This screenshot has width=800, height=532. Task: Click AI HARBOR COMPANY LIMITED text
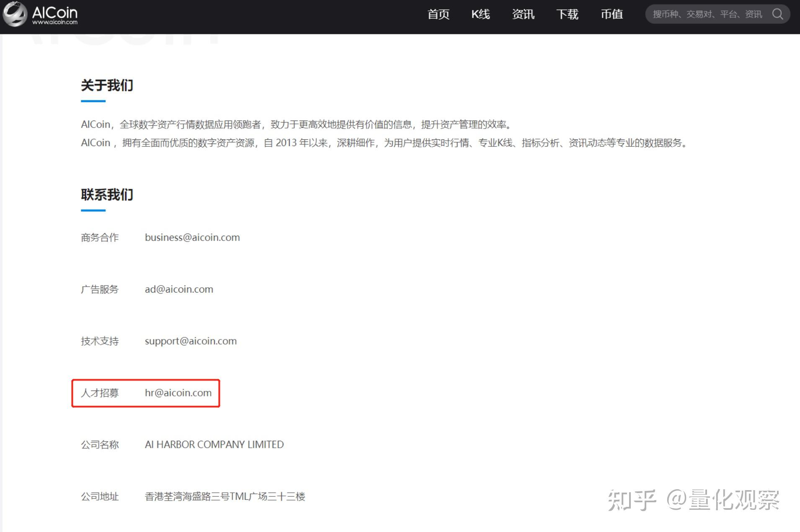(214, 445)
